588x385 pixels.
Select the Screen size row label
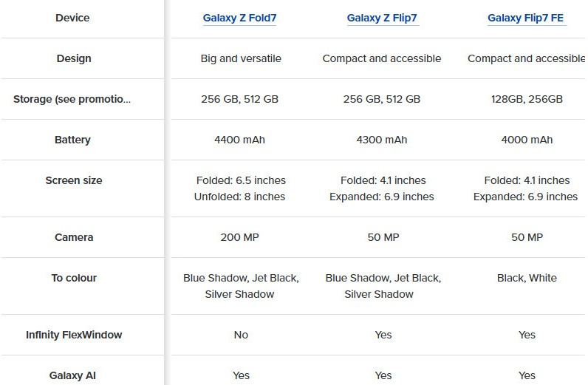(x=73, y=180)
